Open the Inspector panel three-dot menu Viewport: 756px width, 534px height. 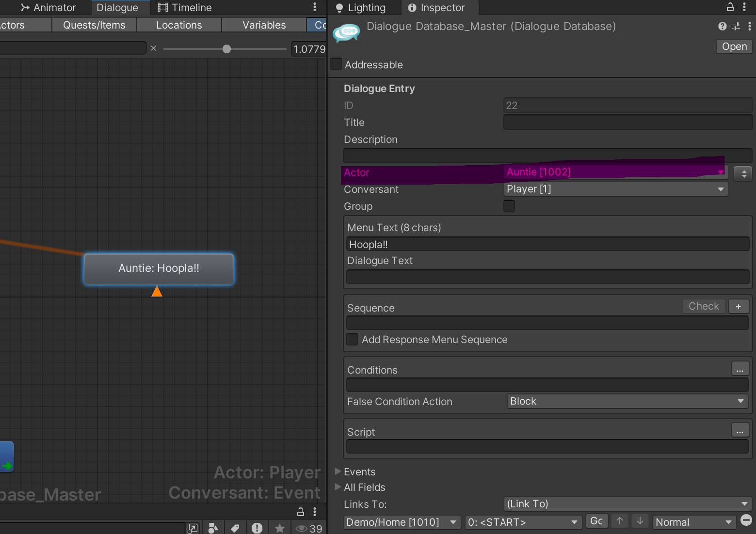click(744, 7)
